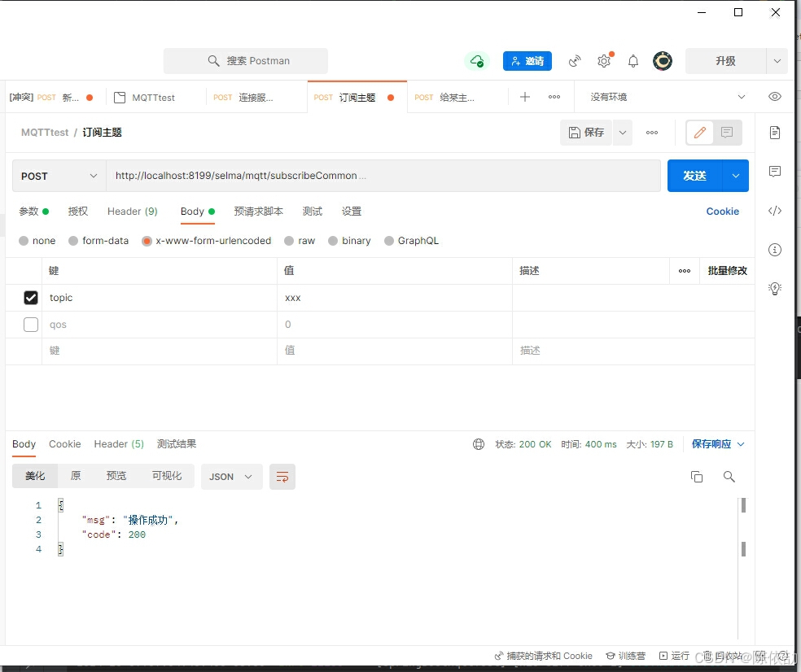Switch to 测试 tab
The image size is (801, 672).
pos(312,212)
